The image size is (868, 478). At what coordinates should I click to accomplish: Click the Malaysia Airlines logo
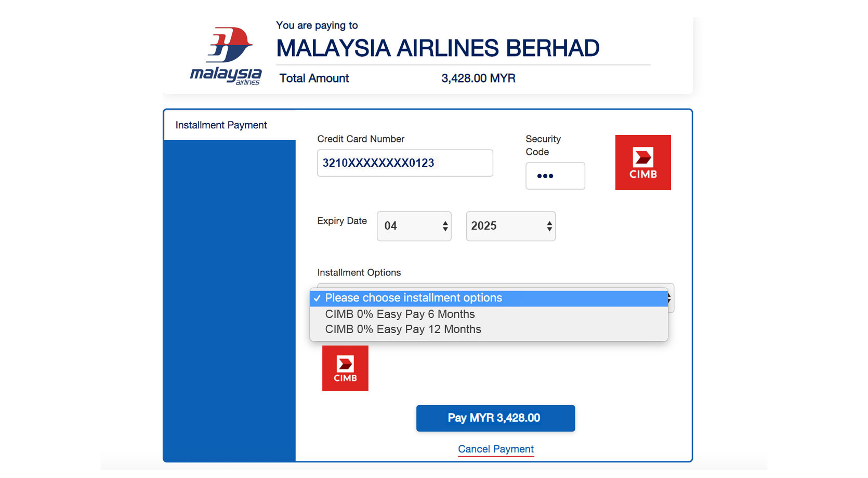click(x=226, y=56)
